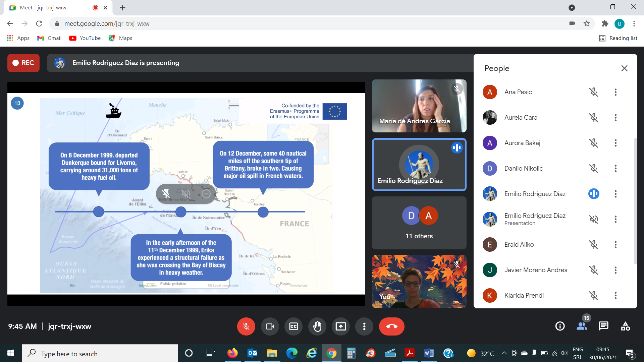Click the Chrome back arrow
Image resolution: width=644 pixels, height=362 pixels.
pos(10,23)
